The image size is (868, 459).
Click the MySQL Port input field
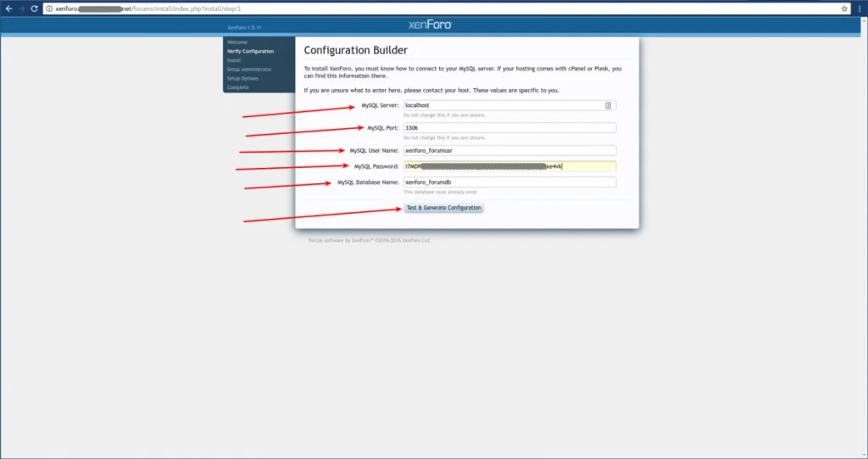coord(509,128)
